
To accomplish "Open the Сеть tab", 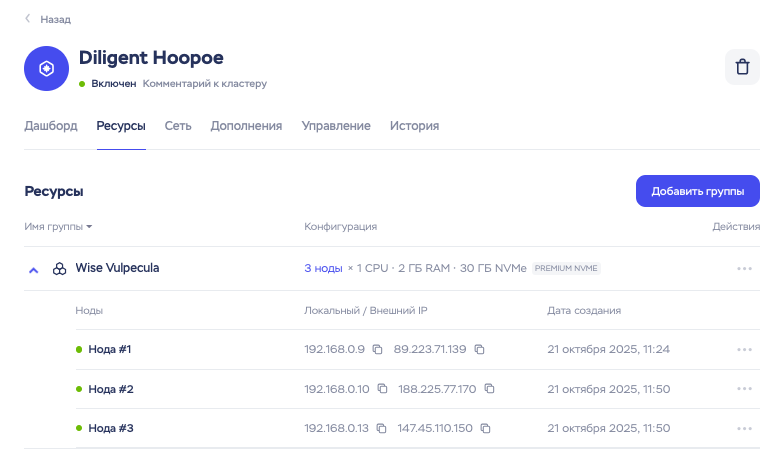I will pyautogui.click(x=178, y=126).
